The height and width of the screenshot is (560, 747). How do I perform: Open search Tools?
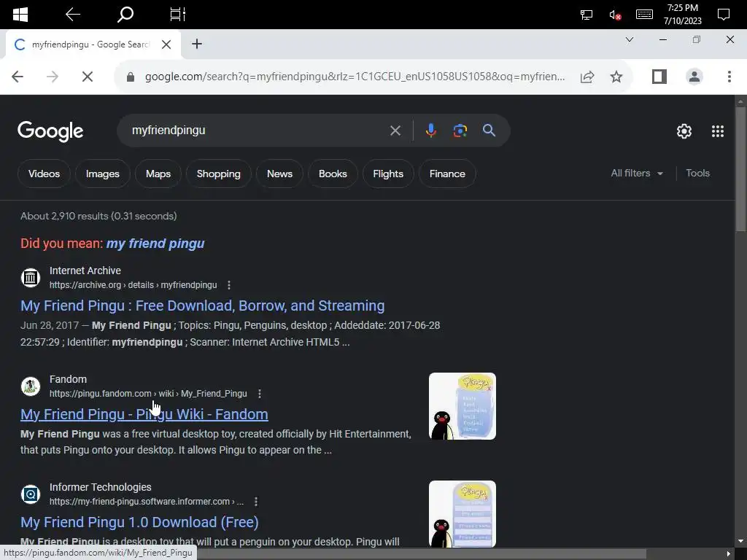[697, 174]
